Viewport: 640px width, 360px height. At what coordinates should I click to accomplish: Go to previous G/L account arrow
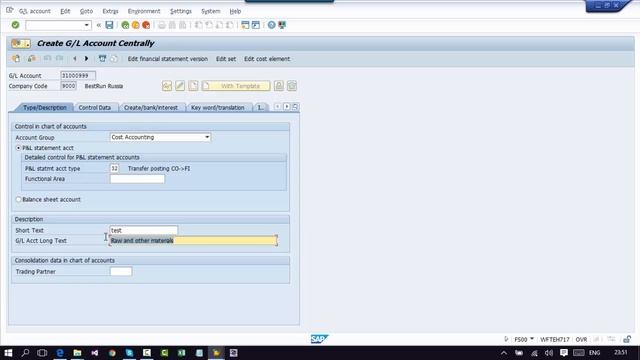(x=75, y=59)
